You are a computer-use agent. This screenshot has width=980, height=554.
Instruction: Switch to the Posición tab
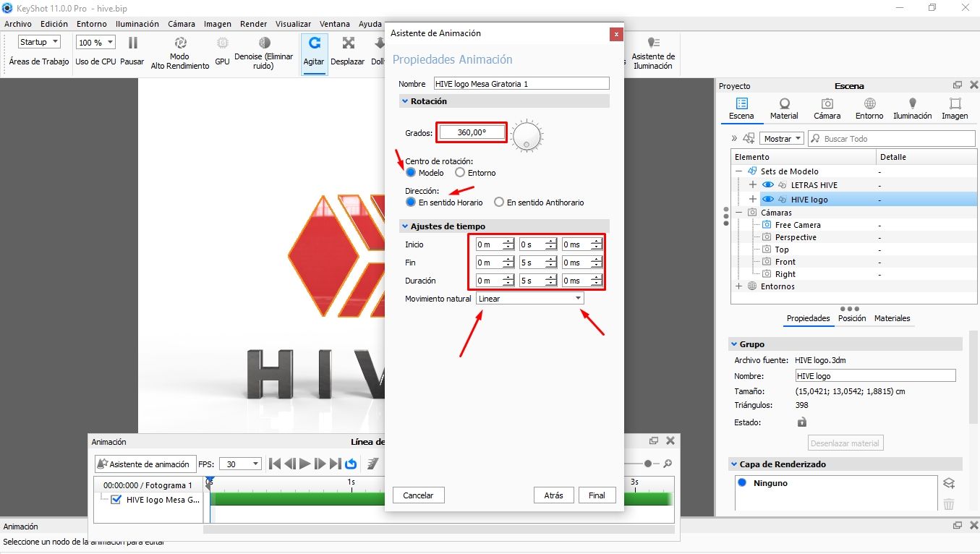point(852,318)
